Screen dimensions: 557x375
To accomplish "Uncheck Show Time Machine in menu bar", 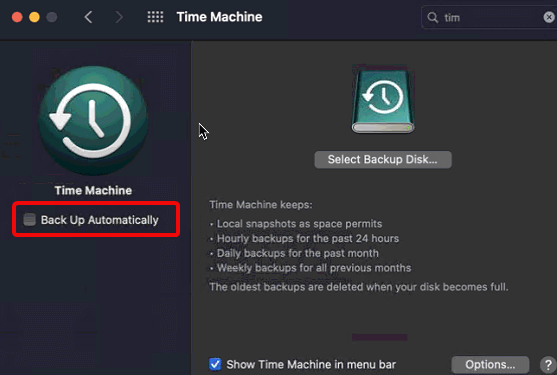I will point(215,364).
